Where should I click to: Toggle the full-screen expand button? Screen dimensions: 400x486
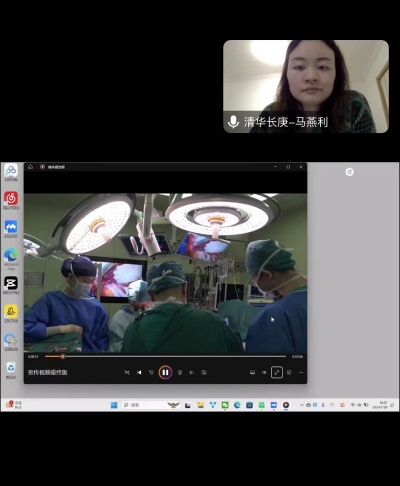[x=277, y=372]
